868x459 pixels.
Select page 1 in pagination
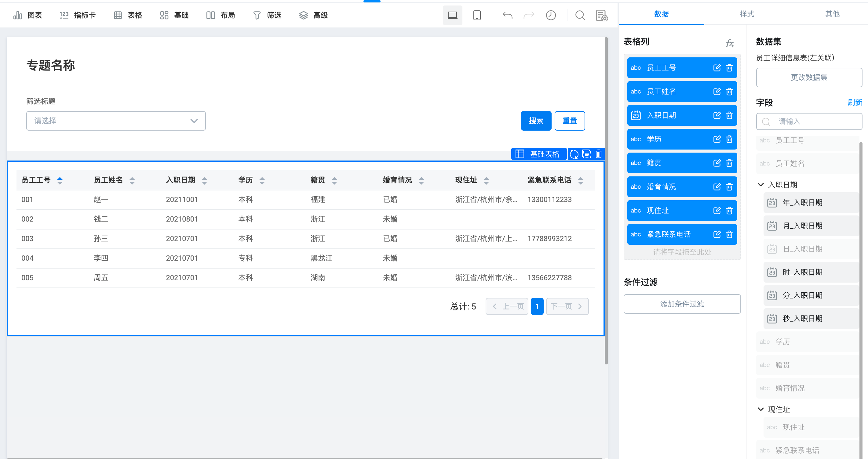pos(537,306)
